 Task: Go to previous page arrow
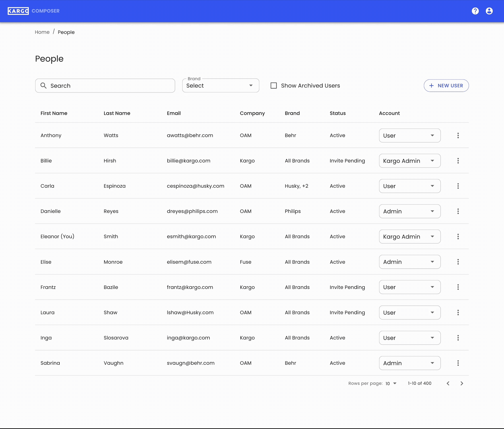pyautogui.click(x=448, y=383)
